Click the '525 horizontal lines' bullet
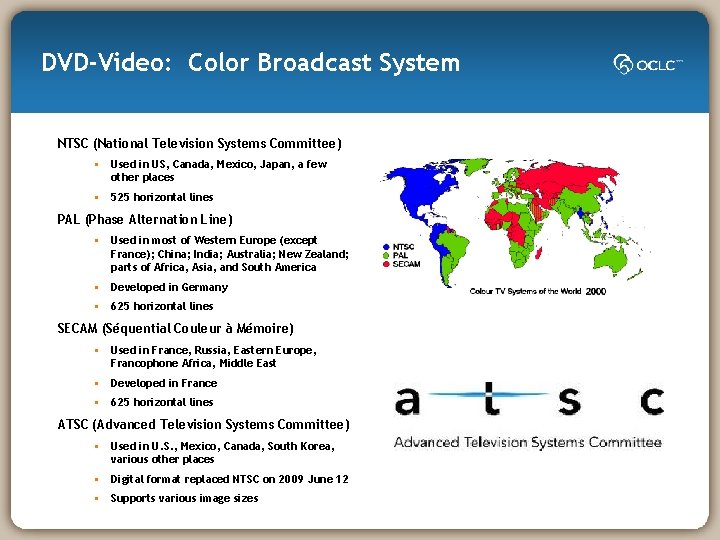 click(162, 197)
